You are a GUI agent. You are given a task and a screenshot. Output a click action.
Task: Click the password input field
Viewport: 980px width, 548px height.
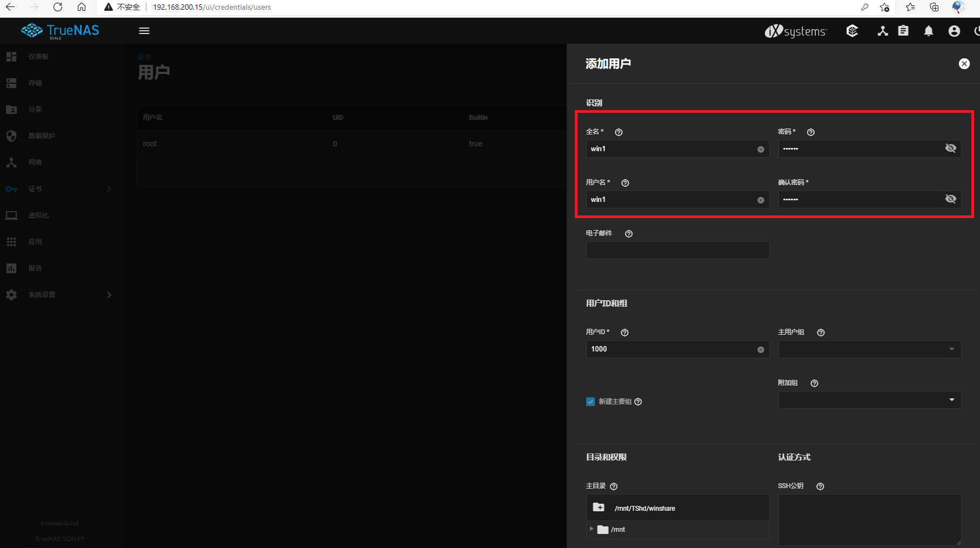[x=870, y=148]
